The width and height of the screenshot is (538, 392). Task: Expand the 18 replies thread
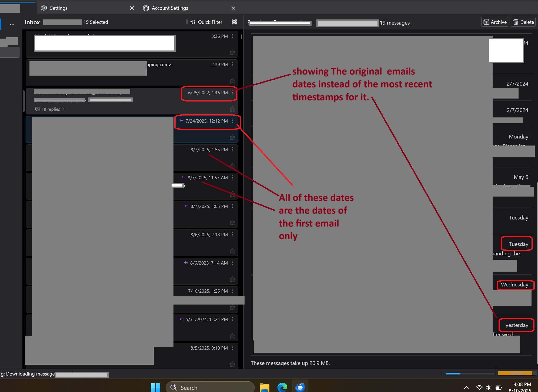[x=50, y=109]
